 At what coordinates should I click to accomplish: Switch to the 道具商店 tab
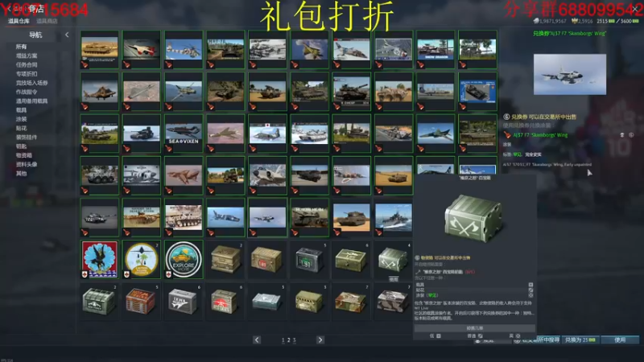tap(47, 21)
